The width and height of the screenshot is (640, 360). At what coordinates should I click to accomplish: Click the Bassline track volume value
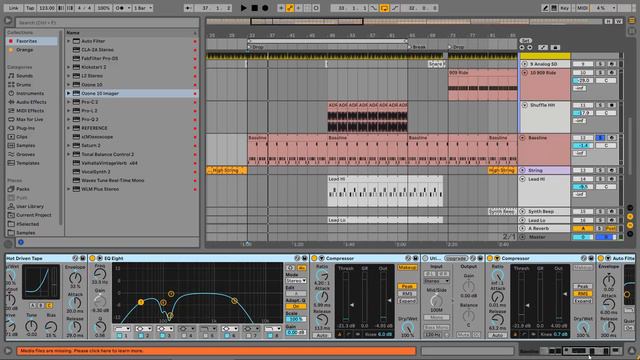583,146
